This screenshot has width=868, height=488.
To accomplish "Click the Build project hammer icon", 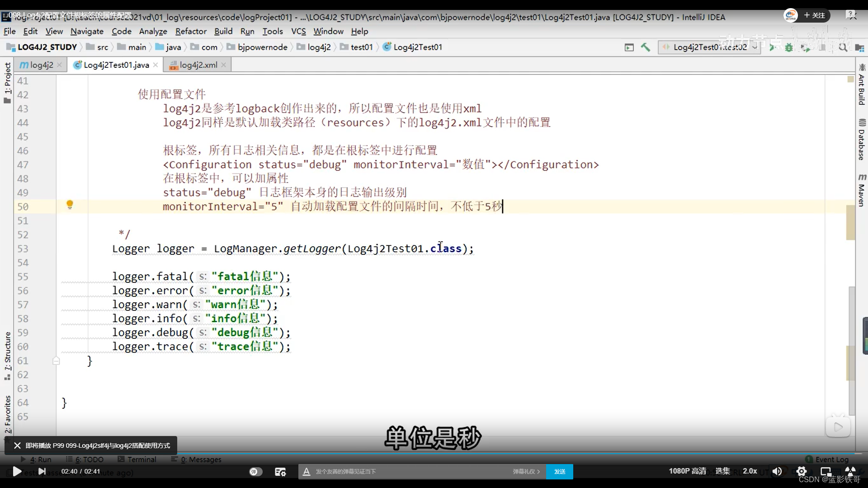I will pos(646,47).
